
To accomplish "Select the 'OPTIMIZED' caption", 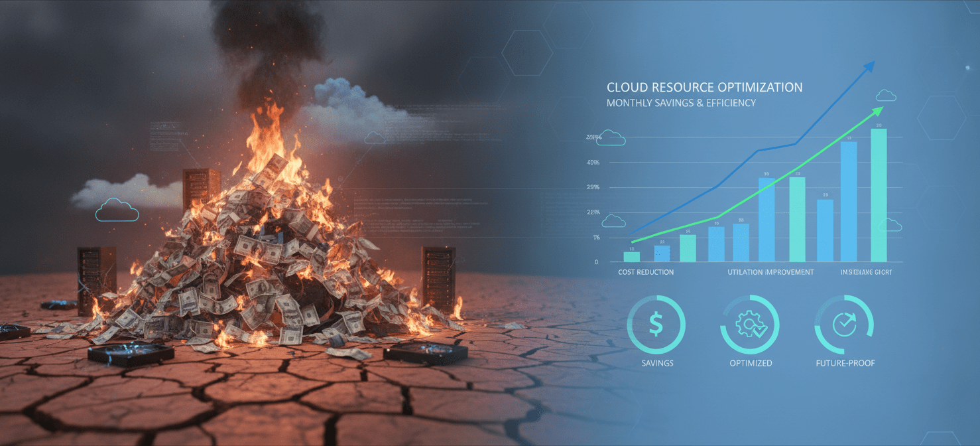I will [x=751, y=363].
